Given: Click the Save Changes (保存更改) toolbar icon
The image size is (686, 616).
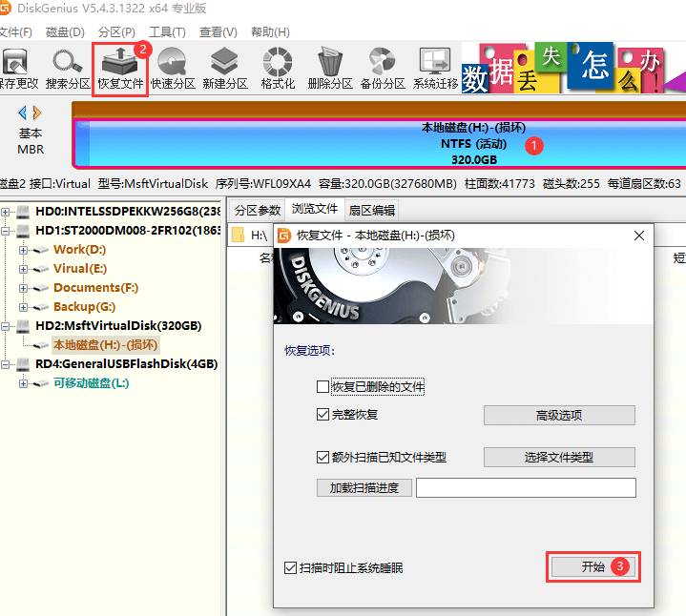Looking at the screenshot, I should point(16,69).
